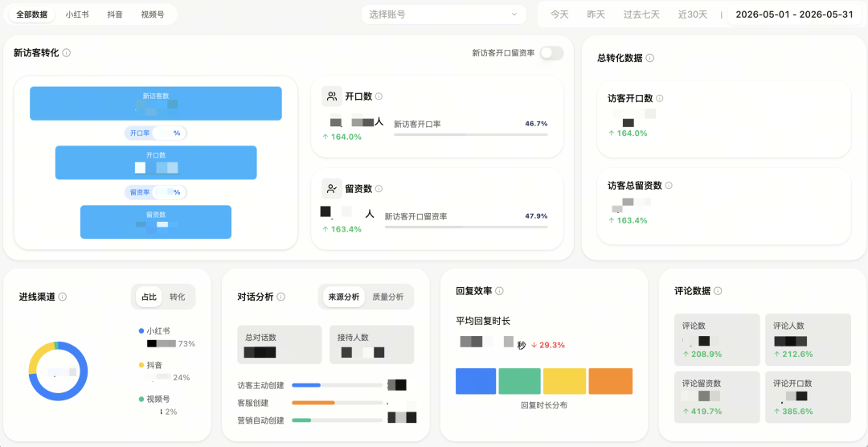Switch to the 视频号 tab
868x447 pixels.
click(152, 15)
